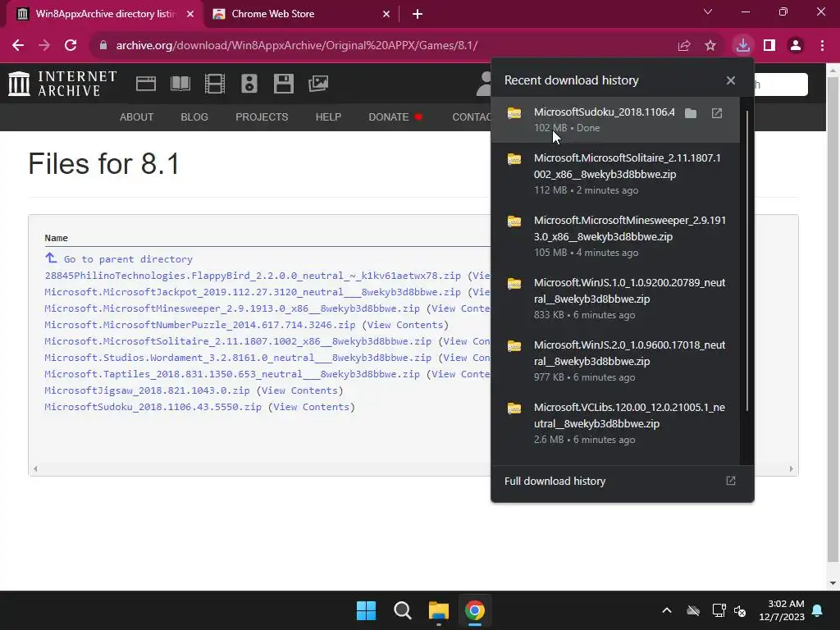Close the Recent download history popup
Screen dimensions: 840x630
tap(731, 80)
